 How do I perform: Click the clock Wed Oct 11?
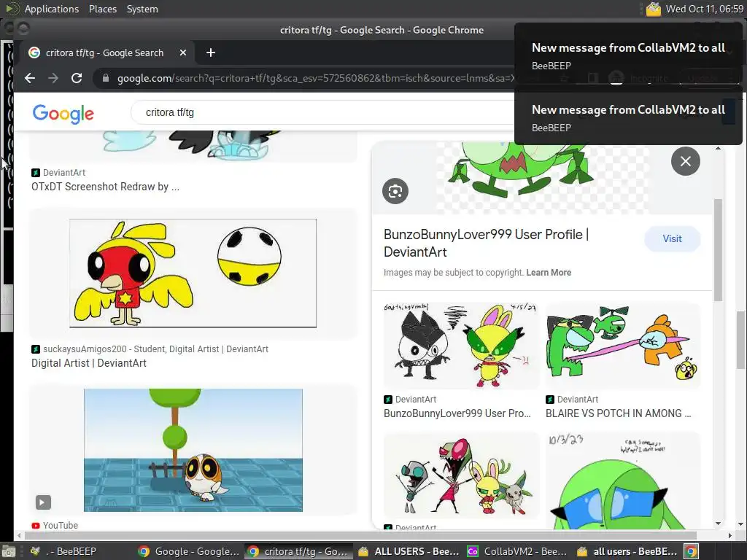(704, 9)
